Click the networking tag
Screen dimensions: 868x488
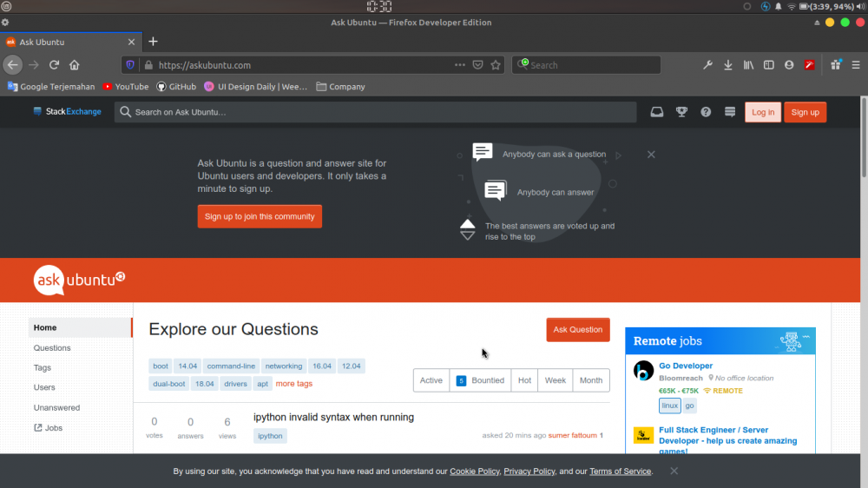(284, 366)
